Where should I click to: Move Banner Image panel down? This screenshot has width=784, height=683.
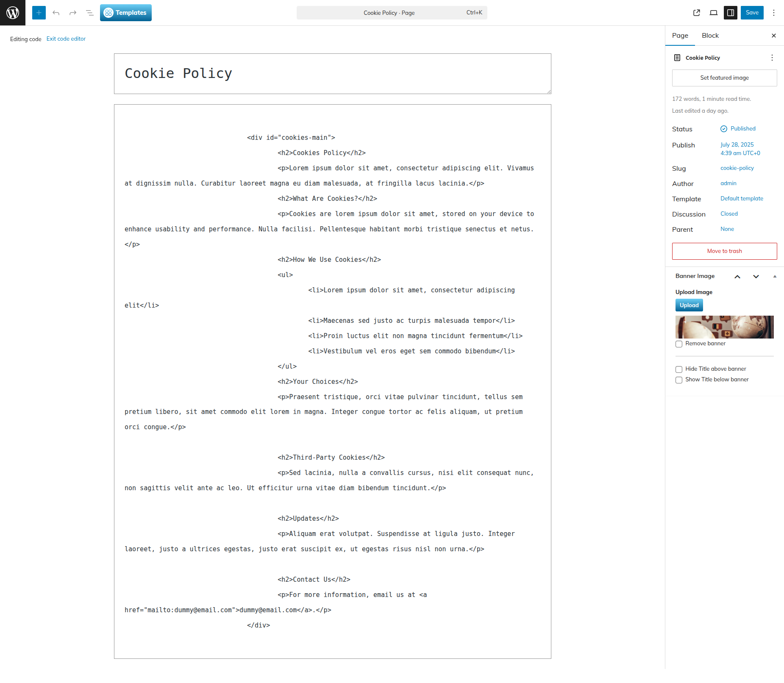click(x=756, y=277)
